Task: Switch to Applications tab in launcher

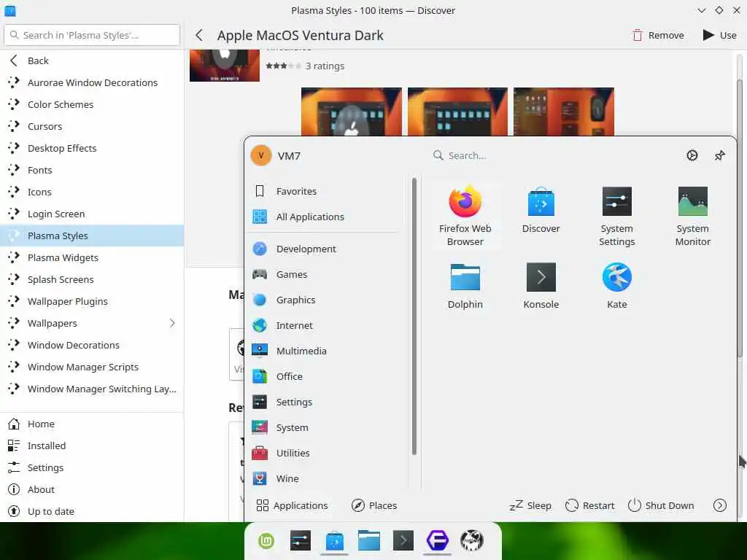Action: [x=292, y=505]
